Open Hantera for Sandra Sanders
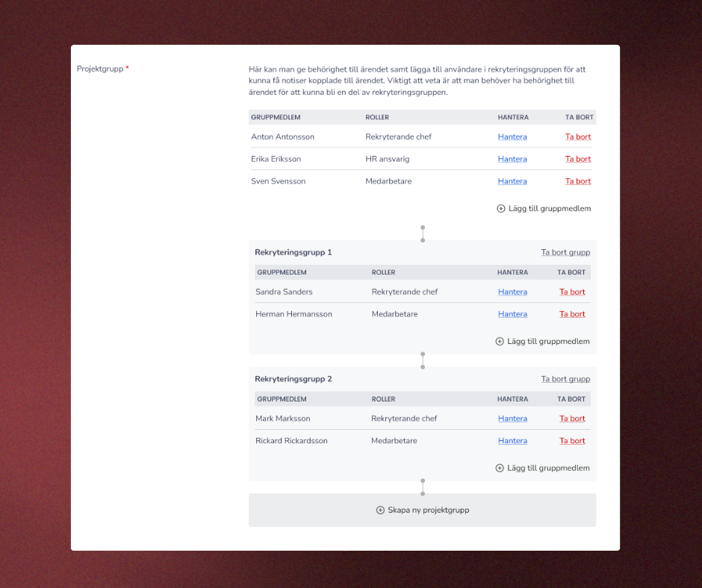Image resolution: width=702 pixels, height=588 pixels. pos(512,293)
